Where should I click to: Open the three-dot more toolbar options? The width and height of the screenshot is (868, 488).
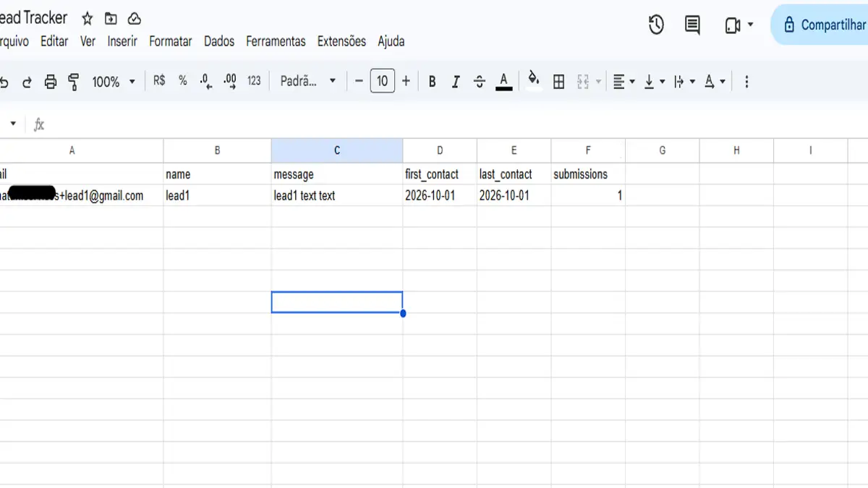click(746, 82)
